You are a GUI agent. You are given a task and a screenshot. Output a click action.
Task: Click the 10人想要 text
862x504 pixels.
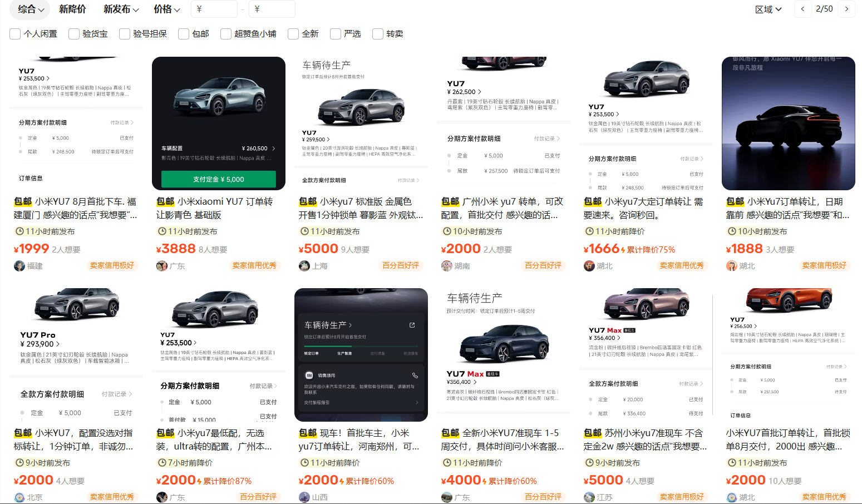(785, 481)
